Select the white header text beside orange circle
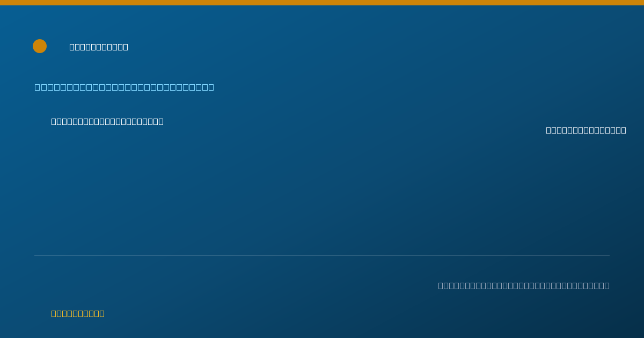 click(x=99, y=47)
